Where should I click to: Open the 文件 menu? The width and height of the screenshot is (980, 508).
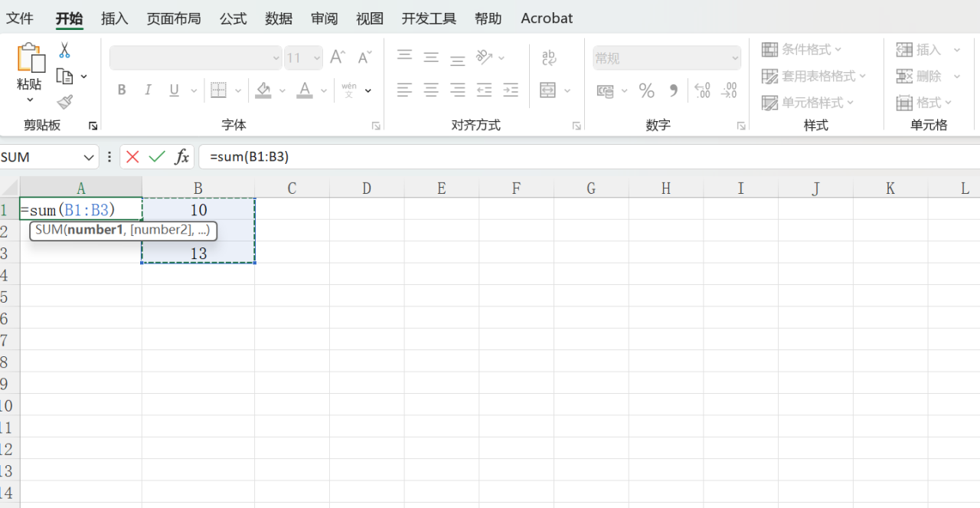click(x=20, y=18)
